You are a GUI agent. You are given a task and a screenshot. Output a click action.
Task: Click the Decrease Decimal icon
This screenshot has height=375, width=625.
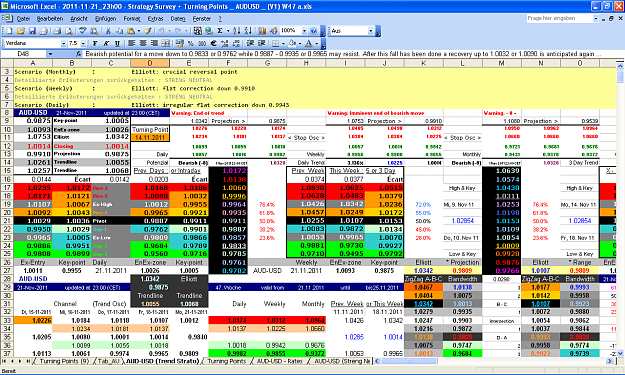[x=236, y=43]
